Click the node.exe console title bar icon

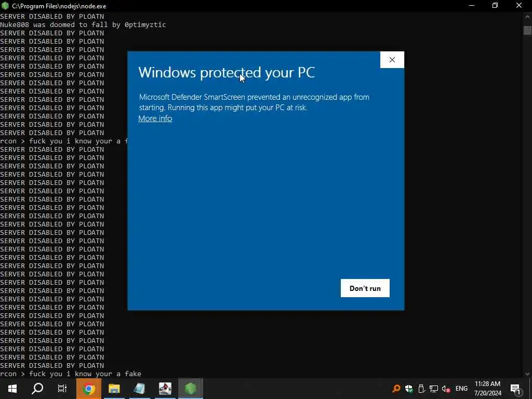tap(5, 6)
